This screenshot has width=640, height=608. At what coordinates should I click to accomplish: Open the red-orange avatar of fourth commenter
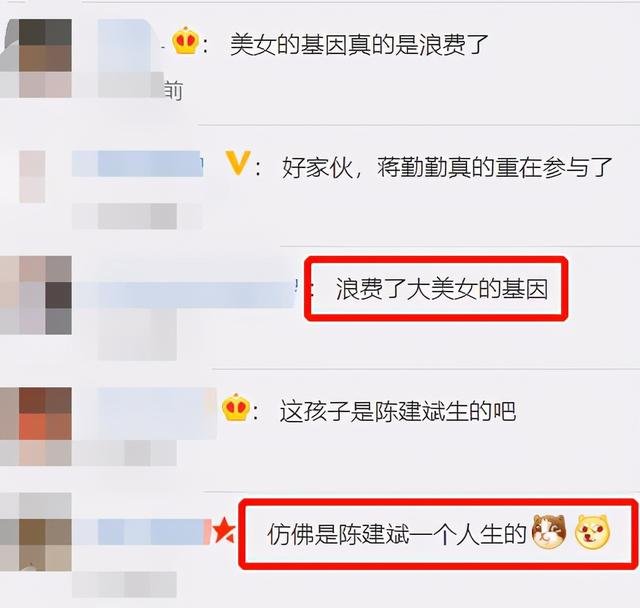click(x=36, y=426)
